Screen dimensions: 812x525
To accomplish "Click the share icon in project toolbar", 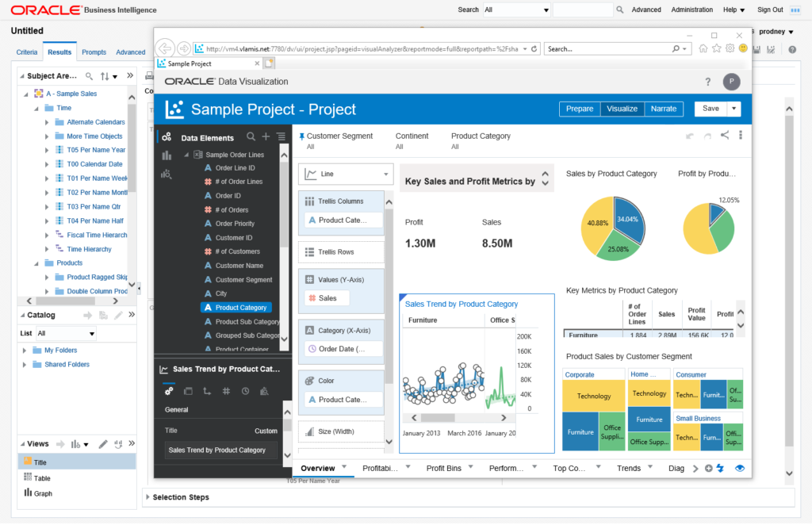I will pyautogui.click(x=725, y=136).
